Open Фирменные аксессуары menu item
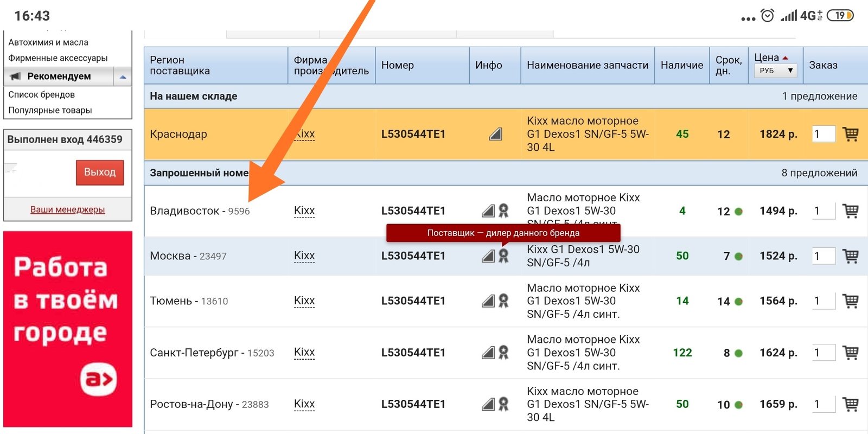 [x=58, y=58]
